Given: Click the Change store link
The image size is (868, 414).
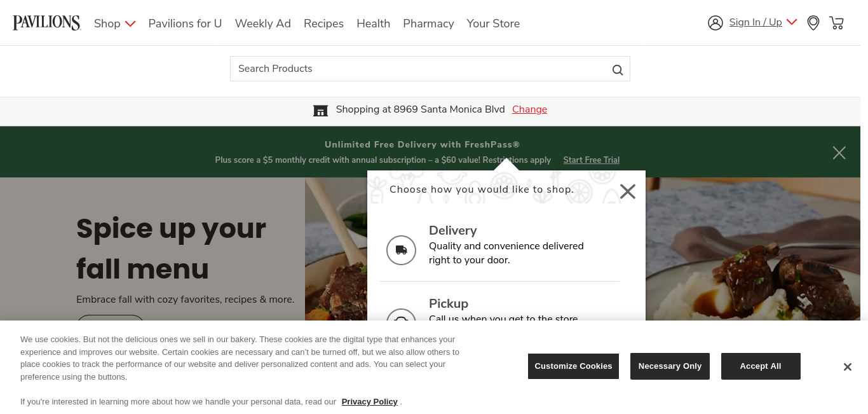Looking at the screenshot, I should tap(529, 109).
